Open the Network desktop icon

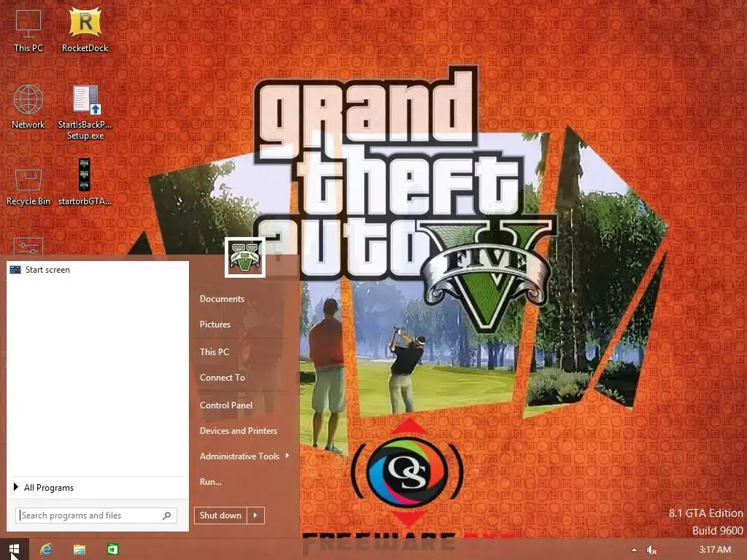28,106
